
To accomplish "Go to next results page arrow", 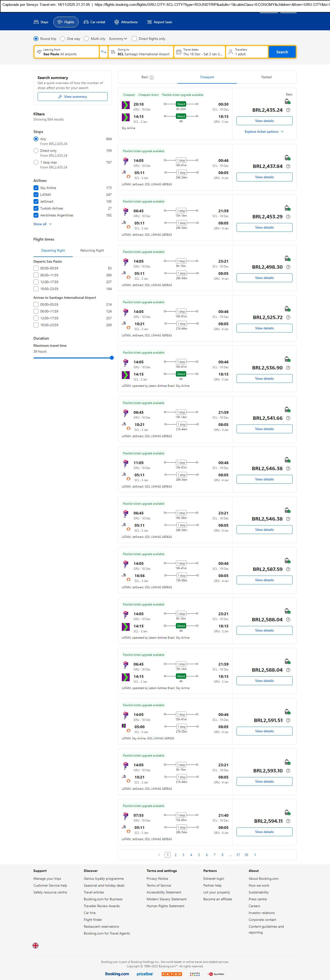I will pos(255,855).
